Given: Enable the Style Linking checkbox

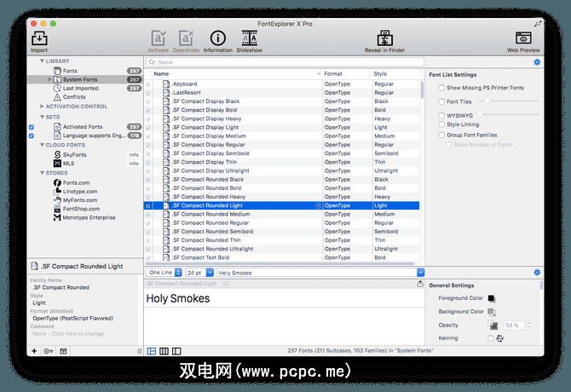Looking at the screenshot, I should click(x=441, y=124).
